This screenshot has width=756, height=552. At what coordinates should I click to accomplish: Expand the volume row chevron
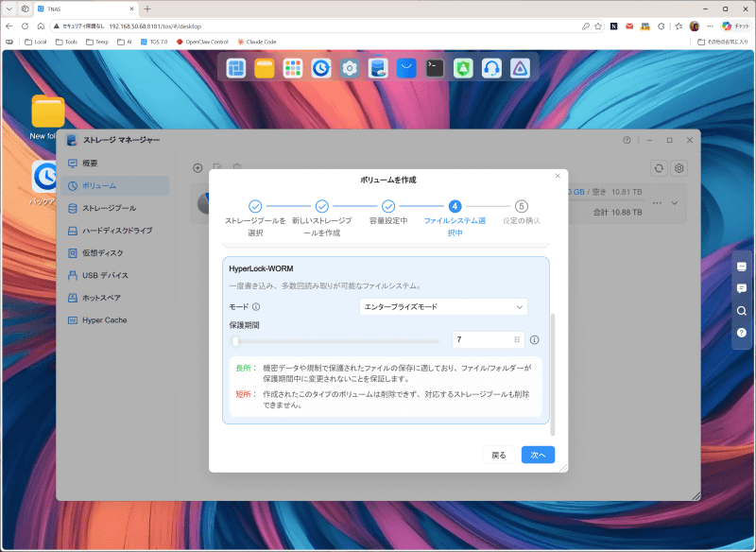(x=675, y=203)
